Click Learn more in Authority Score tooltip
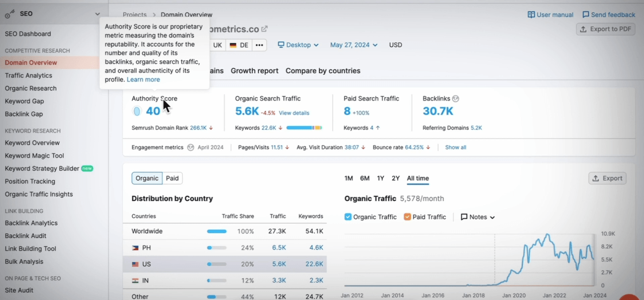 143,80
